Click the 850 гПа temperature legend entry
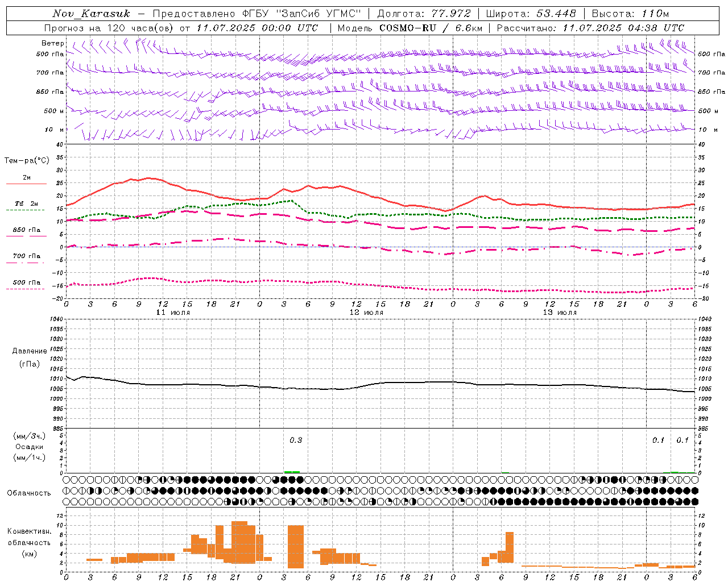Viewport: 728px width, 582px height. pos(27,230)
